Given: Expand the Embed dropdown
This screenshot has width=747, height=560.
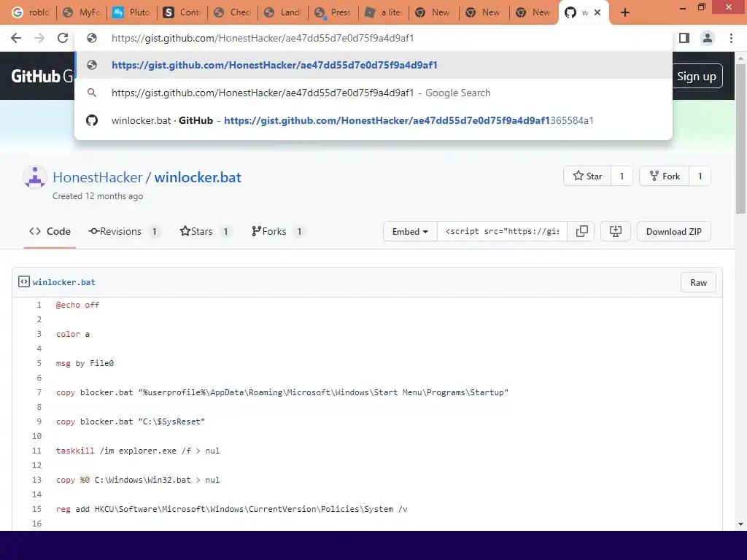Looking at the screenshot, I should (x=410, y=231).
